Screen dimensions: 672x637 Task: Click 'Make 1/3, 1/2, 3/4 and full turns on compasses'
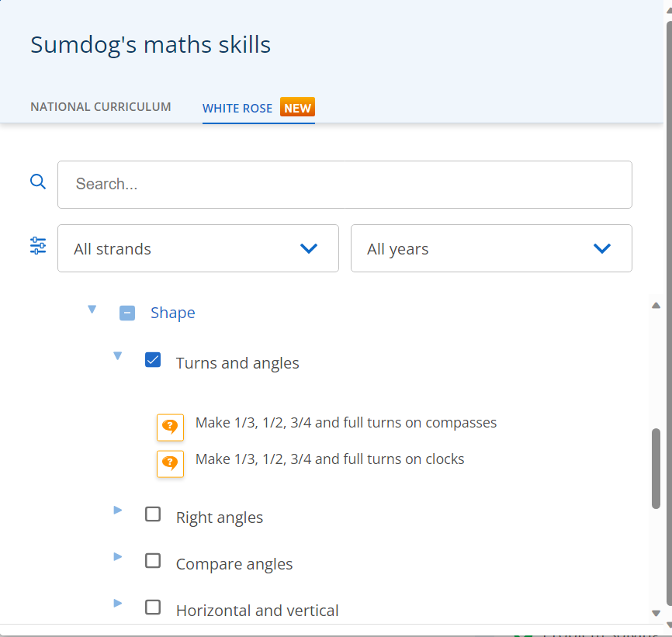[x=346, y=423]
